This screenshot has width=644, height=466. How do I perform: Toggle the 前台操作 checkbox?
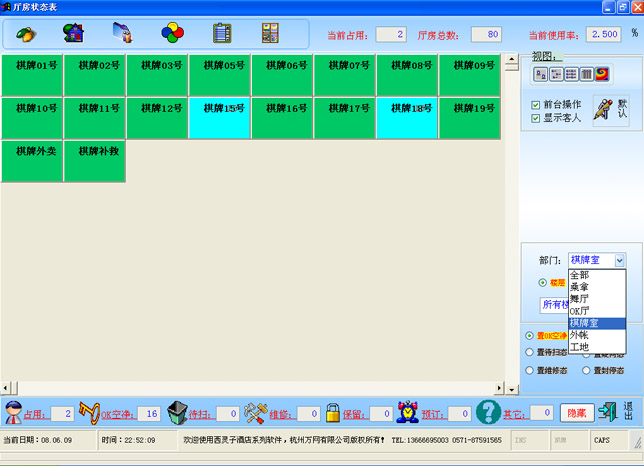pos(536,104)
